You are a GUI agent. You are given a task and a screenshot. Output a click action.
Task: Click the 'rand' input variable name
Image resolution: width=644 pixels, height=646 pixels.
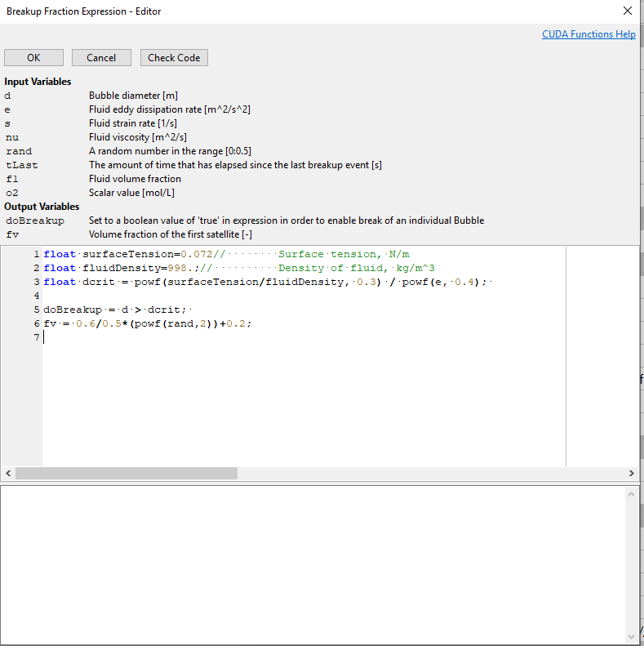click(19, 151)
